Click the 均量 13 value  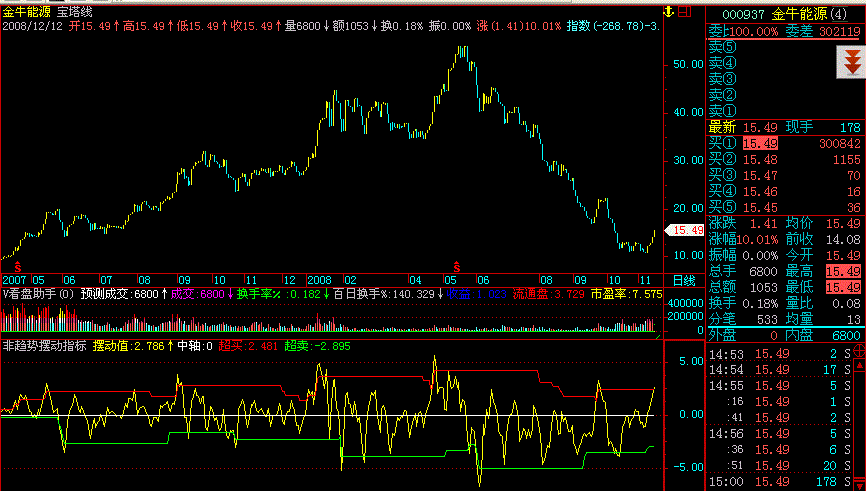click(x=854, y=320)
